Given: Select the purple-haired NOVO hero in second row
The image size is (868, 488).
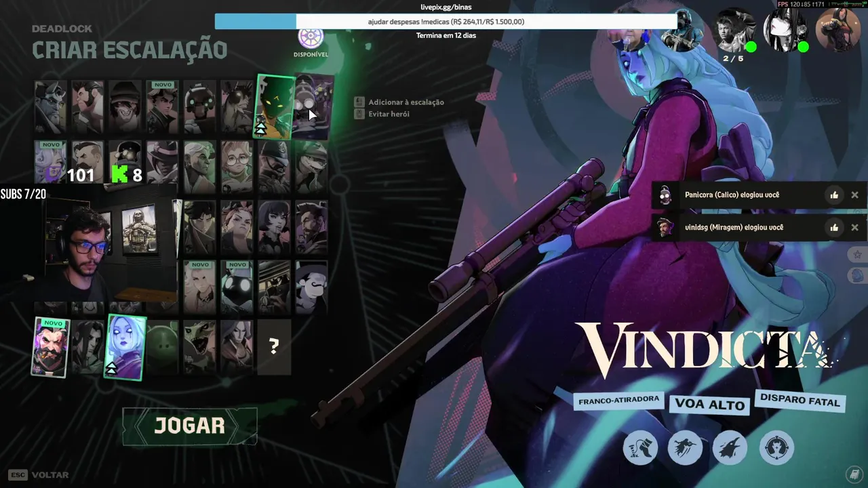Looking at the screenshot, I should 51,163.
